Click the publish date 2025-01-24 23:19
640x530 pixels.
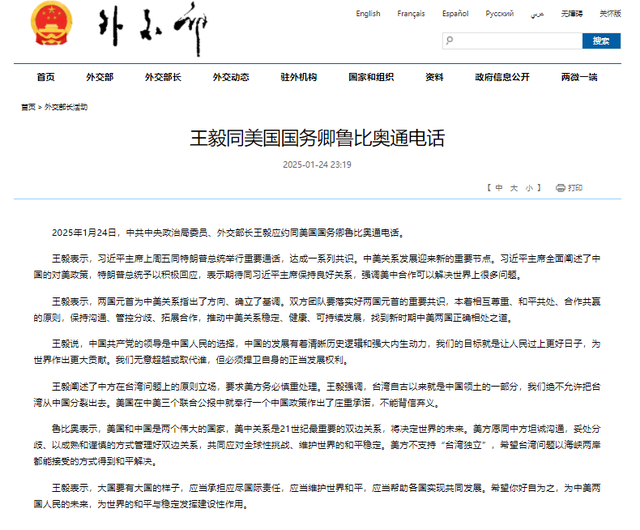coord(317,165)
